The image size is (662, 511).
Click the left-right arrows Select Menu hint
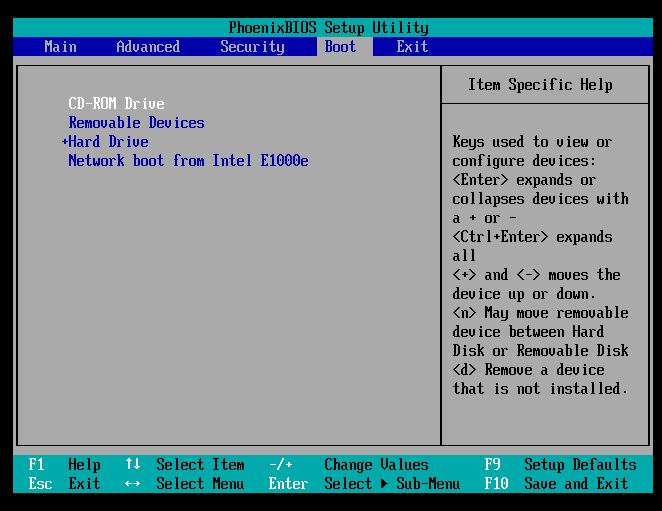pos(185,483)
